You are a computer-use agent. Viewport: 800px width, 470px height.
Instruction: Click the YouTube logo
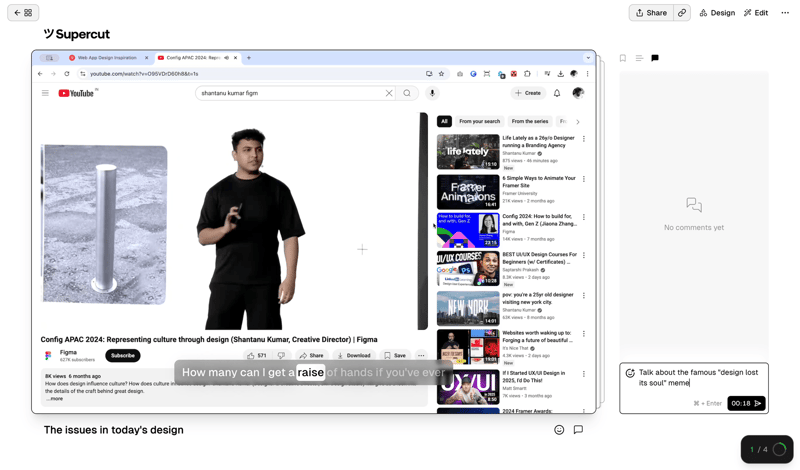pos(77,93)
